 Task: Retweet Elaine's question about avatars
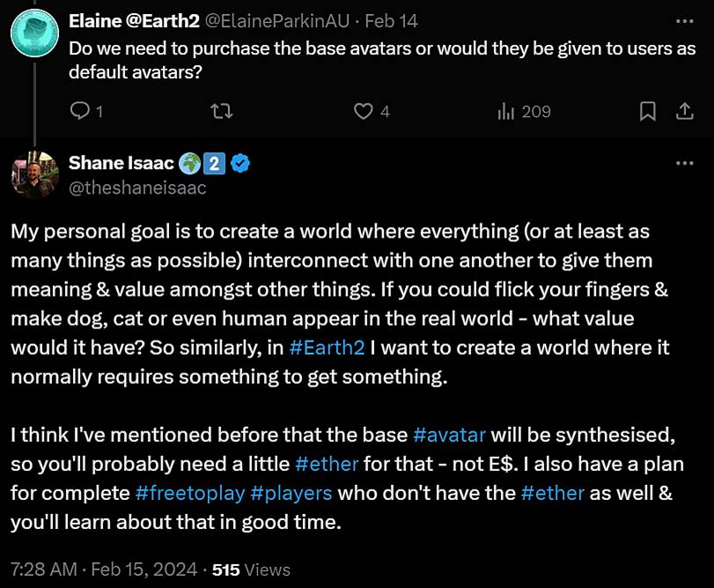(225, 111)
